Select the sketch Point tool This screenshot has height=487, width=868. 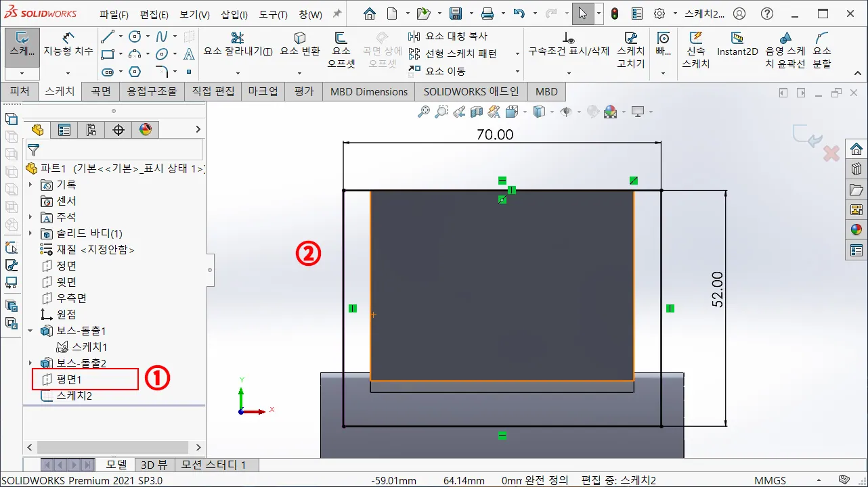coord(189,72)
